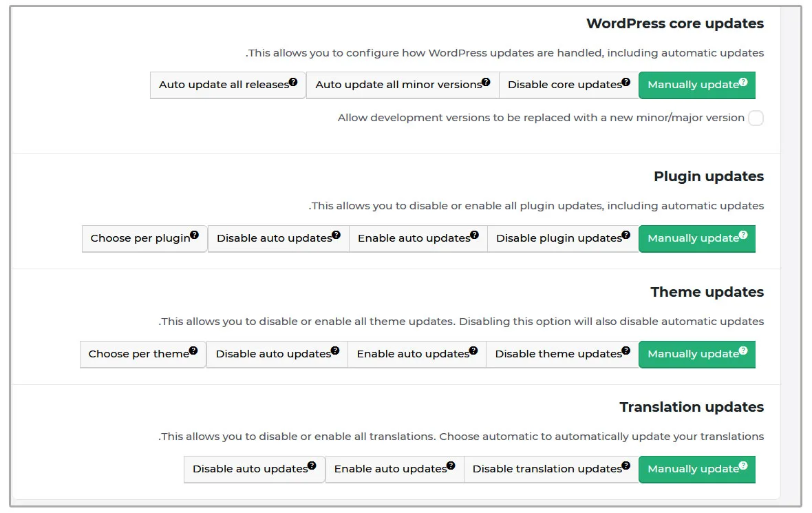Click the Translation updates heading
Screen dimensions: 812x513
[692, 407]
